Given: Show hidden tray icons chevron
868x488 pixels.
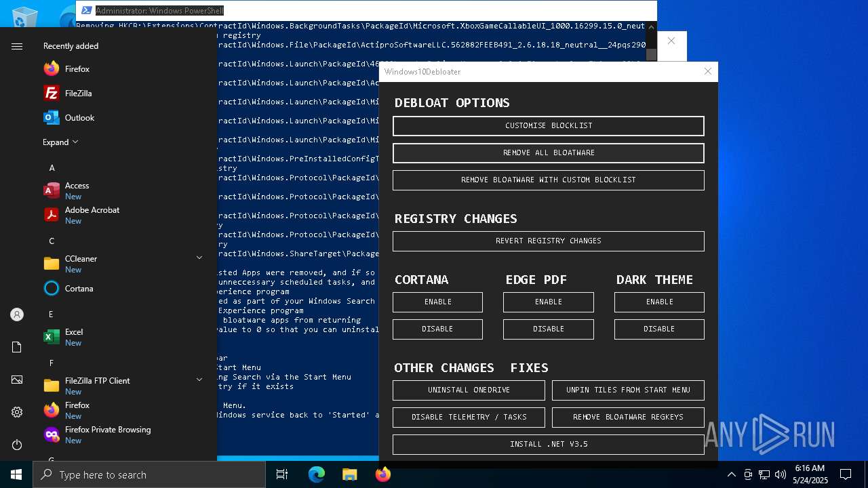Looking at the screenshot, I should click(731, 474).
